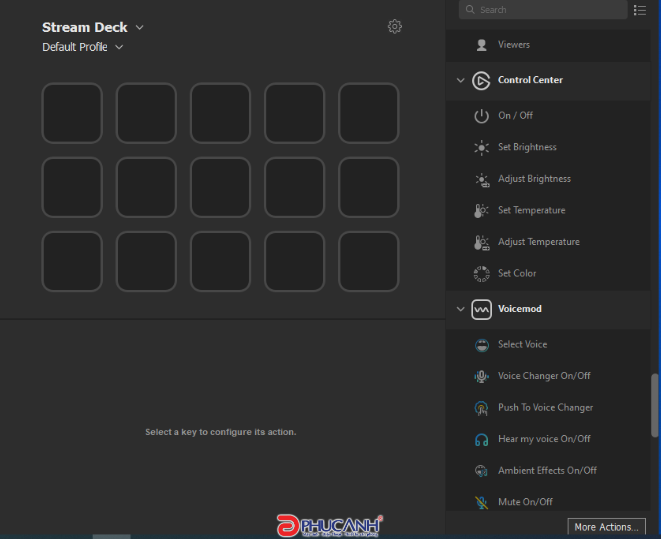Open the Default Profile dropdown
The image size is (661, 539).
click(119, 47)
